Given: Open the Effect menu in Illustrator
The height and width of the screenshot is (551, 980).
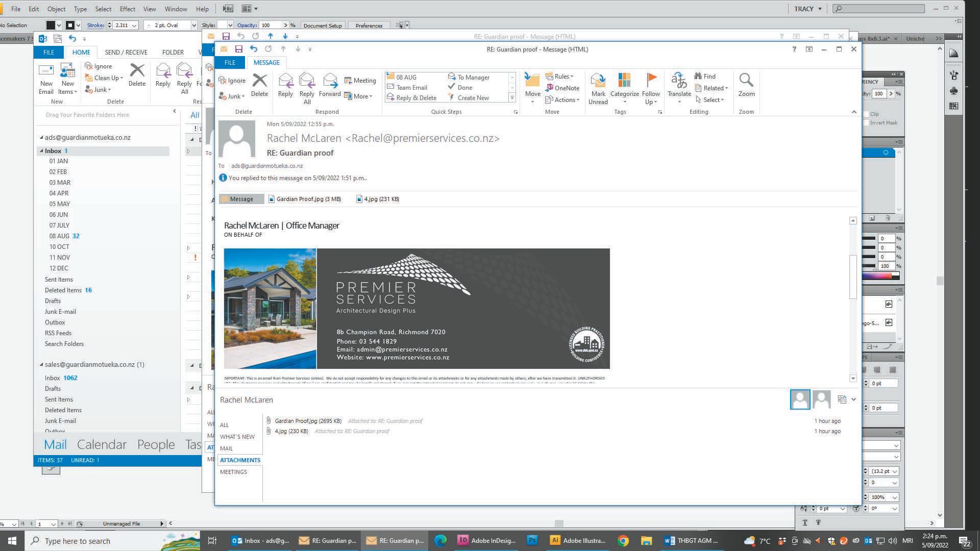Looking at the screenshot, I should tap(127, 9).
